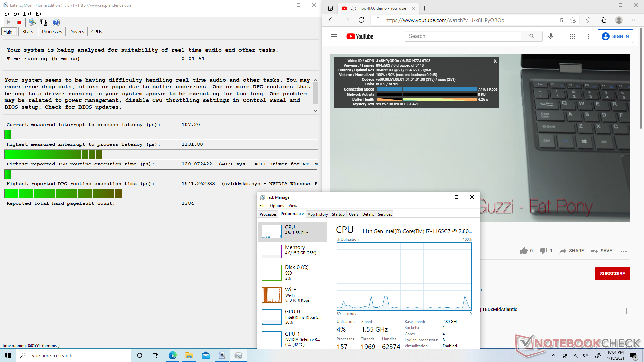Open the YouTube apps grid icon

(572, 36)
